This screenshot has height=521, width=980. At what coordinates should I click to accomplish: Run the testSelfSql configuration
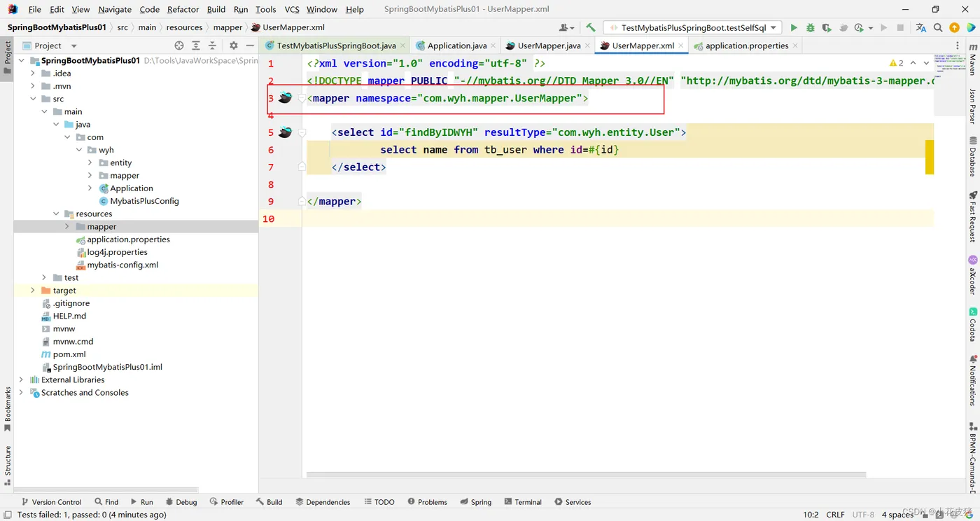tap(794, 27)
